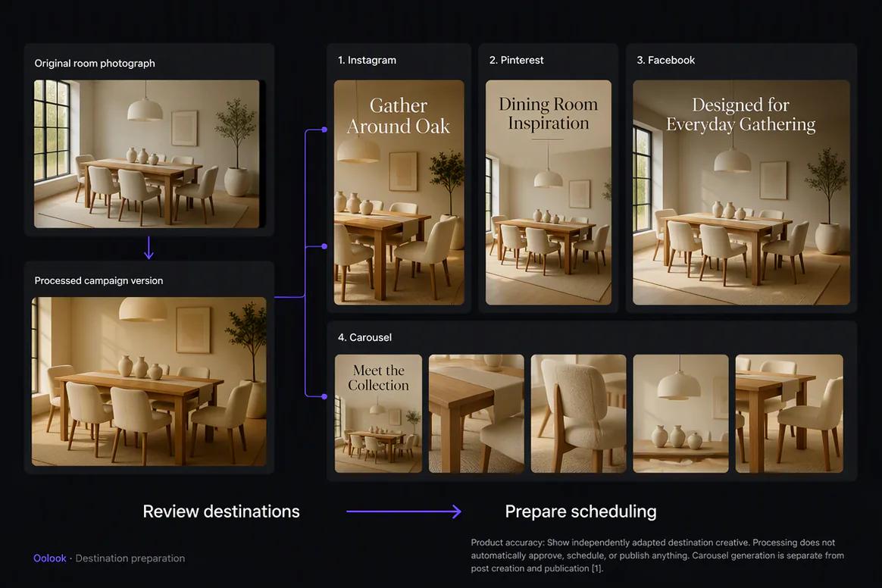Select the Pinterest 'Dining Room Inspiration' creative

[x=549, y=192]
